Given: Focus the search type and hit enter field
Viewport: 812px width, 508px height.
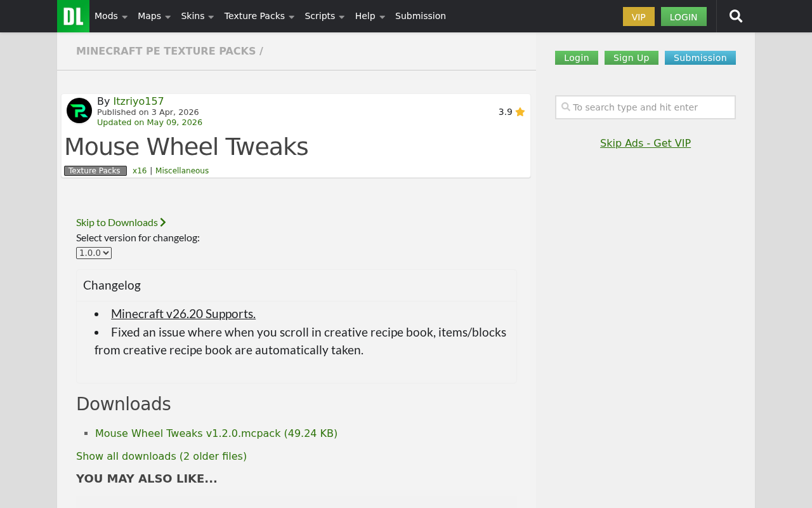Looking at the screenshot, I should (x=646, y=107).
